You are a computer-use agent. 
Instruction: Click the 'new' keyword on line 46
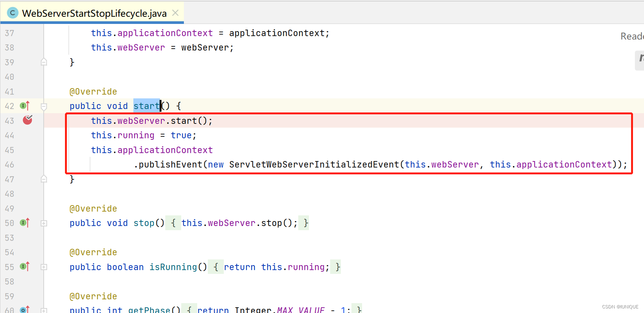pyautogui.click(x=216, y=164)
